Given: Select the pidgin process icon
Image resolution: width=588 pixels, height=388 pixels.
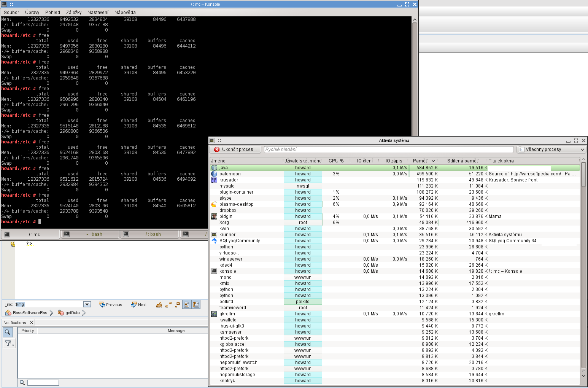Looking at the screenshot, I should [214, 216].
